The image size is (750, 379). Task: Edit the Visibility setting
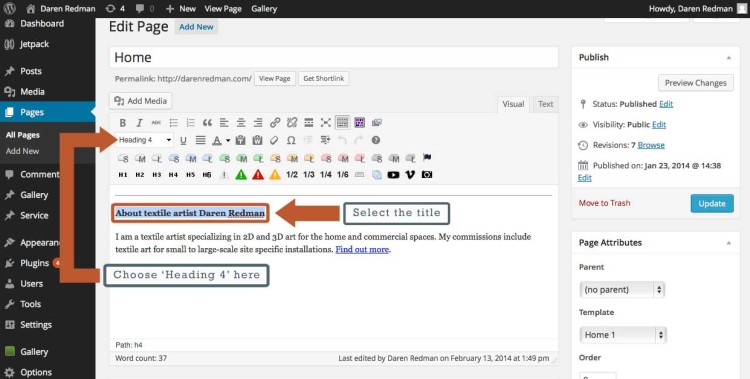pyautogui.click(x=659, y=124)
